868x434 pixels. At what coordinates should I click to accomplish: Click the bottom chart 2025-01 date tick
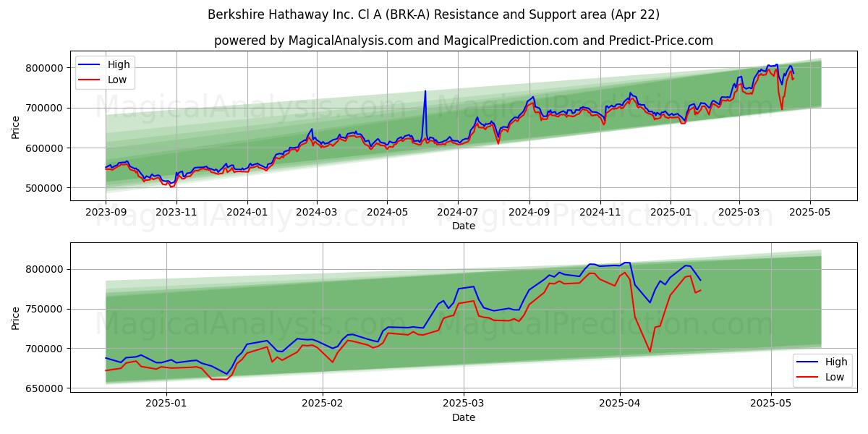166,403
